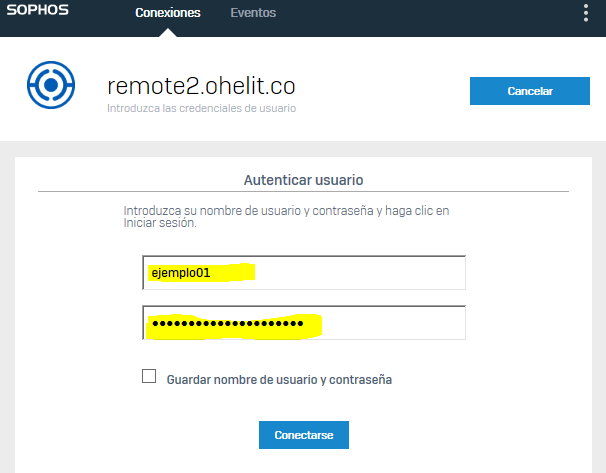Click into the masked password field

click(x=304, y=323)
